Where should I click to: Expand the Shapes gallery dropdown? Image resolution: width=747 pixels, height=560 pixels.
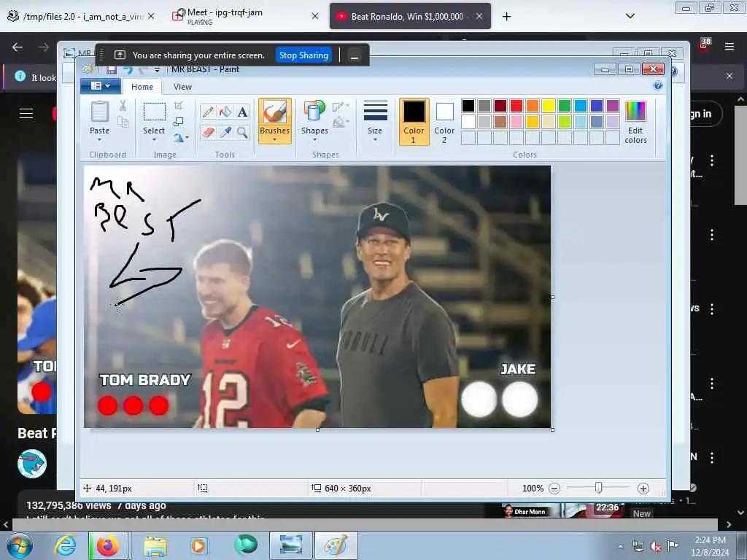(x=314, y=140)
